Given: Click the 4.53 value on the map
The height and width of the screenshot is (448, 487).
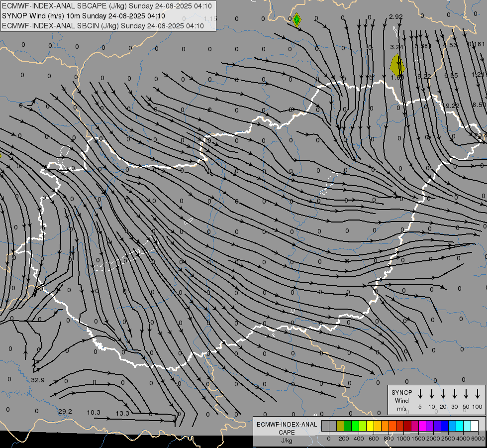Looking at the screenshot, I should tap(450, 45).
